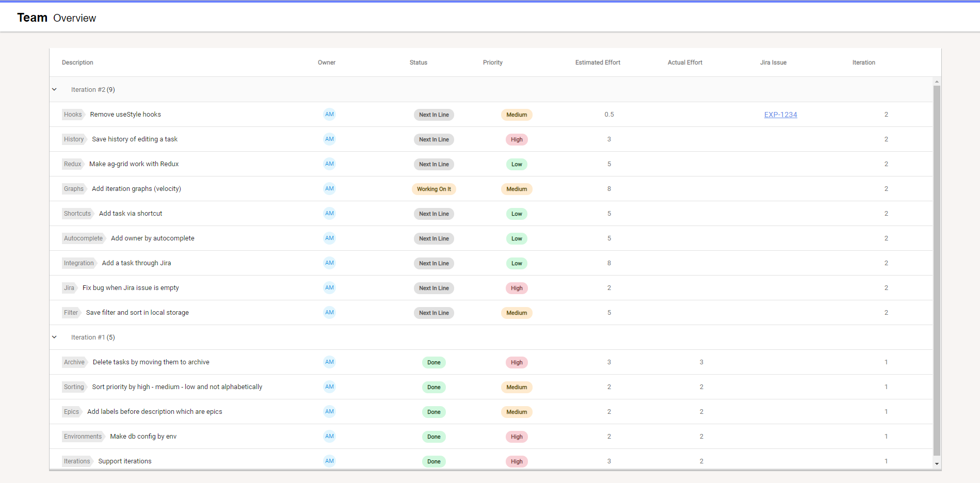Click the AM avatar on Delete tasks by moving to archive

point(329,362)
